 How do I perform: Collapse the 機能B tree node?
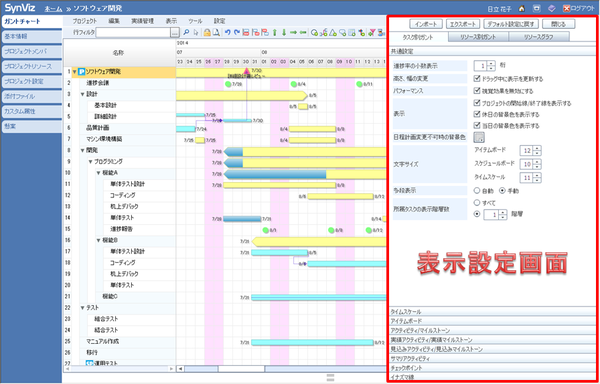(x=98, y=241)
